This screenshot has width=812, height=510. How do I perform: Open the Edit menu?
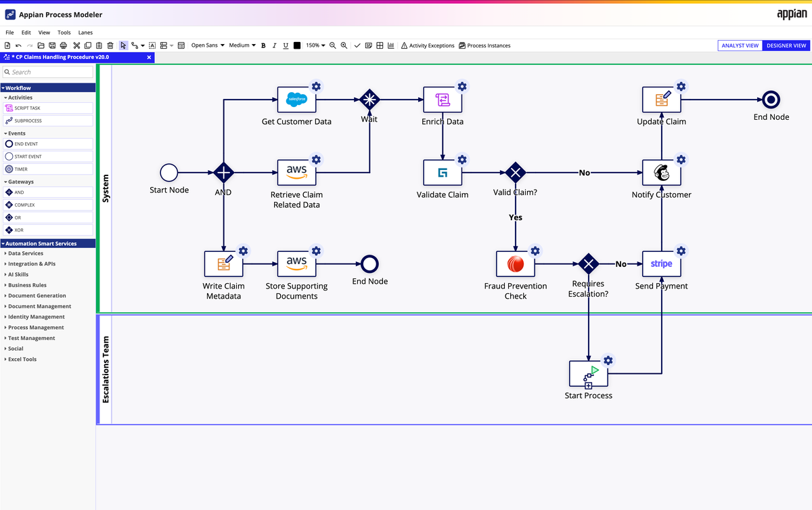(x=26, y=33)
